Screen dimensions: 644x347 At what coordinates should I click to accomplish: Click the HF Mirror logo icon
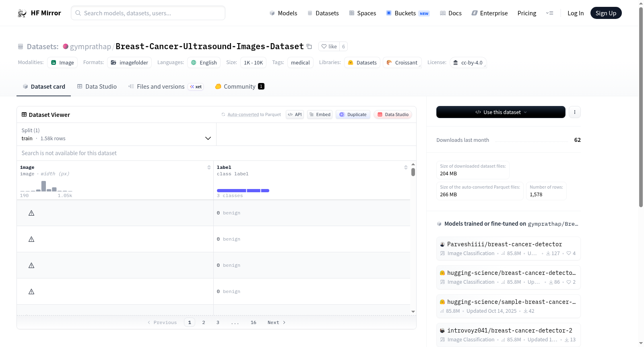coord(22,13)
